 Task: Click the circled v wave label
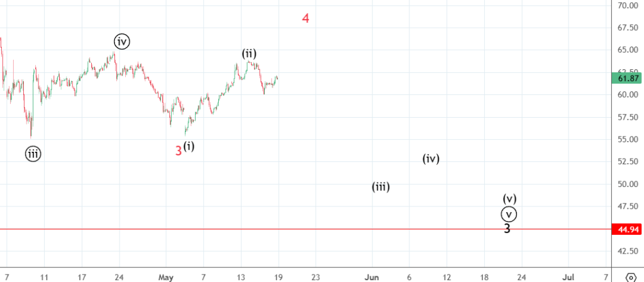point(509,214)
